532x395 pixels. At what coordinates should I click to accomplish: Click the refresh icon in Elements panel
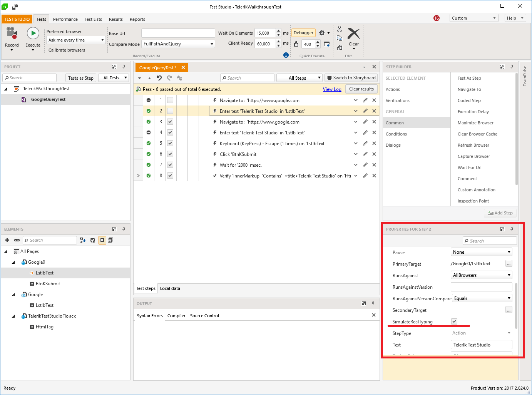(93, 240)
